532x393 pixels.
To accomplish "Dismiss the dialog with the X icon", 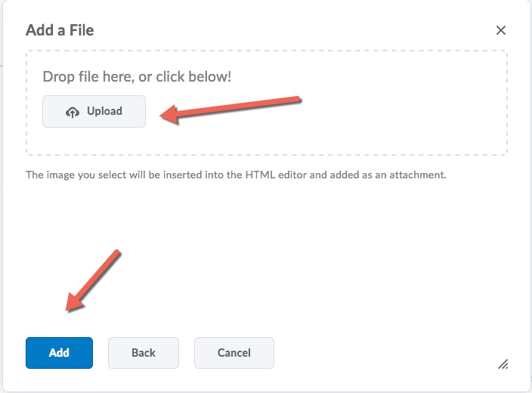I will (500, 30).
